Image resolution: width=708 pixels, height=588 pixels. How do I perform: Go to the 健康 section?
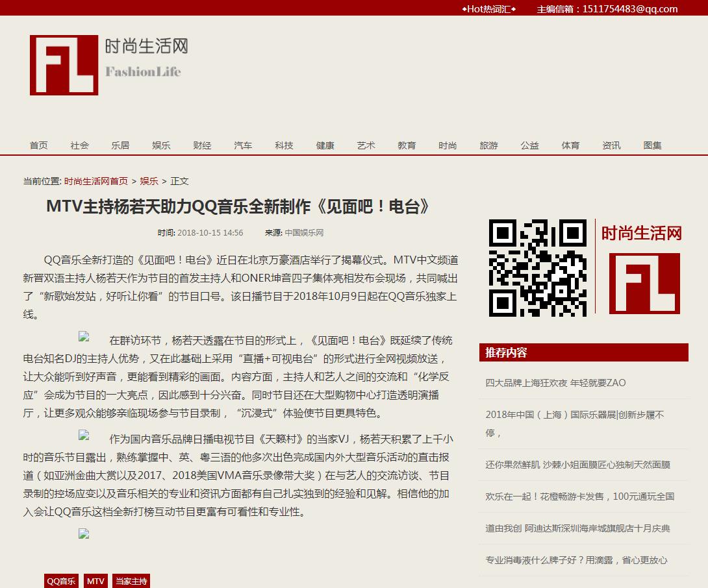(x=325, y=145)
